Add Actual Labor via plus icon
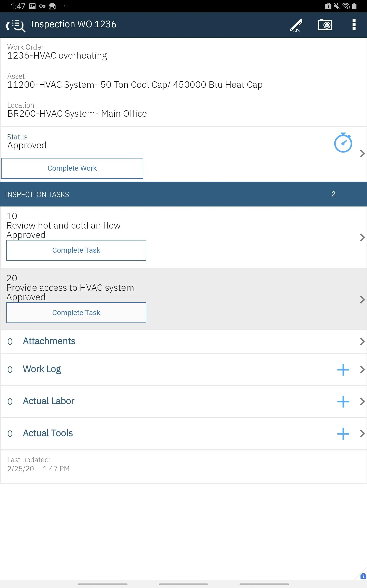Viewport: 367px width, 588px height. (x=343, y=402)
